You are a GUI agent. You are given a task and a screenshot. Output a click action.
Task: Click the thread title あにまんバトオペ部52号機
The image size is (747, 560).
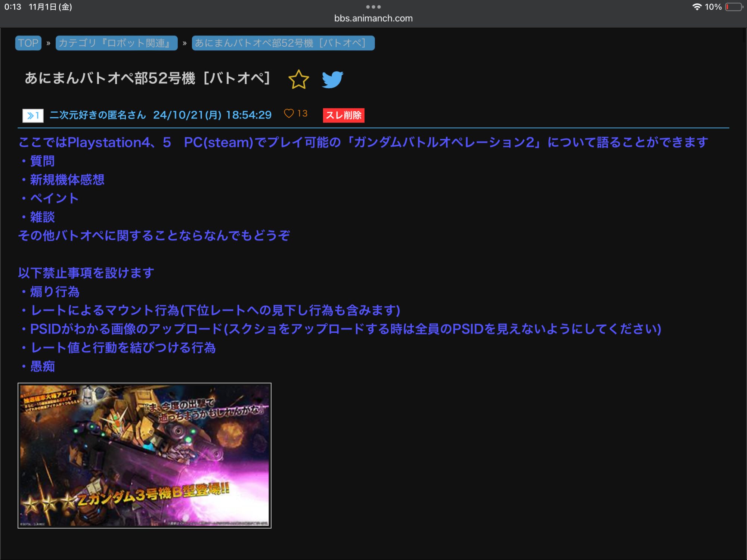point(147,78)
